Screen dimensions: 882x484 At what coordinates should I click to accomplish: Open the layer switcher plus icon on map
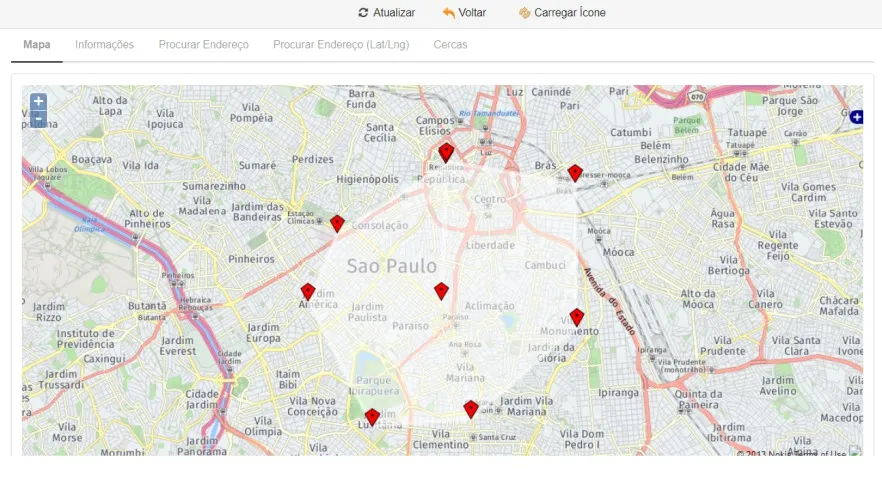[856, 117]
